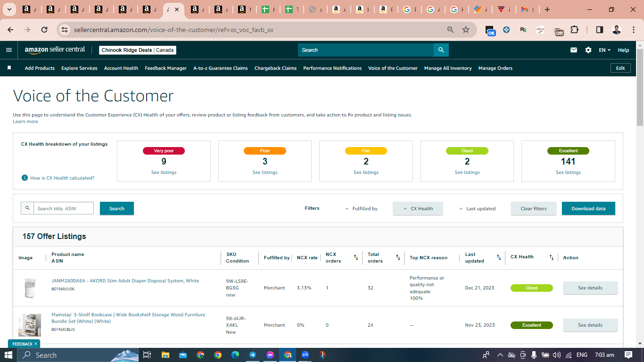
Task: Click the Chrome profile avatar
Action: point(617,30)
